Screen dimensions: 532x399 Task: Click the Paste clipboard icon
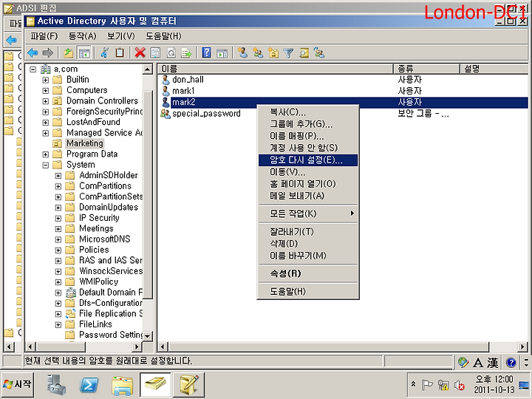click(120, 52)
